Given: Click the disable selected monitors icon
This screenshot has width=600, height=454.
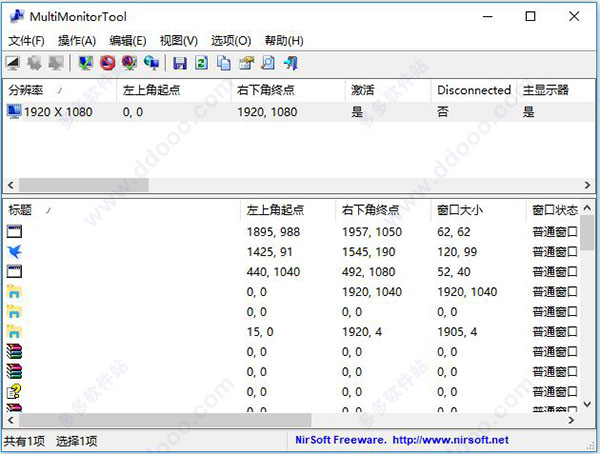Looking at the screenshot, I should tap(108, 63).
